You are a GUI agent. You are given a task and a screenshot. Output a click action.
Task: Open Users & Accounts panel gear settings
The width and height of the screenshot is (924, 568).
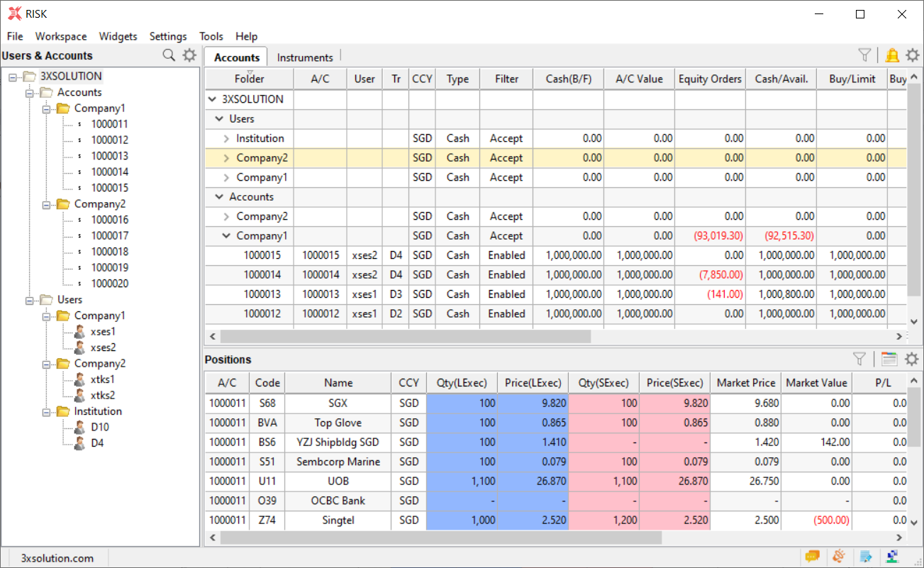(x=189, y=55)
